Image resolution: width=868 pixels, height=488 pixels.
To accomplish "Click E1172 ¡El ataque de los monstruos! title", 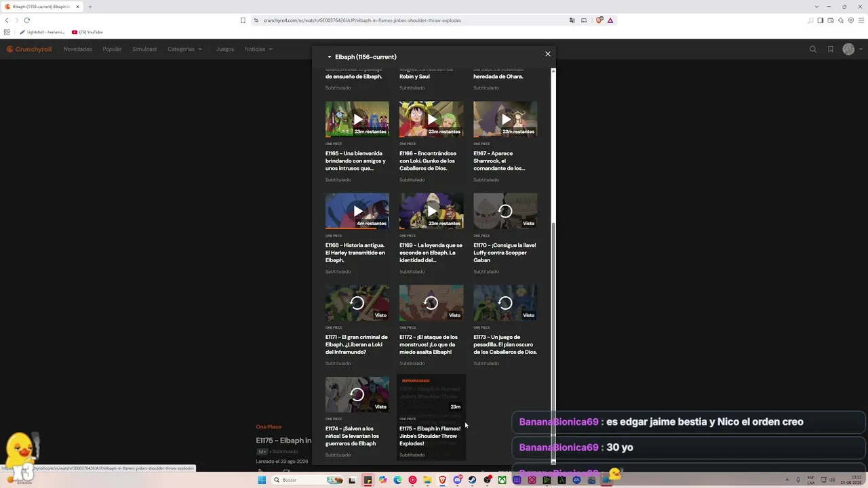I will tap(429, 344).
